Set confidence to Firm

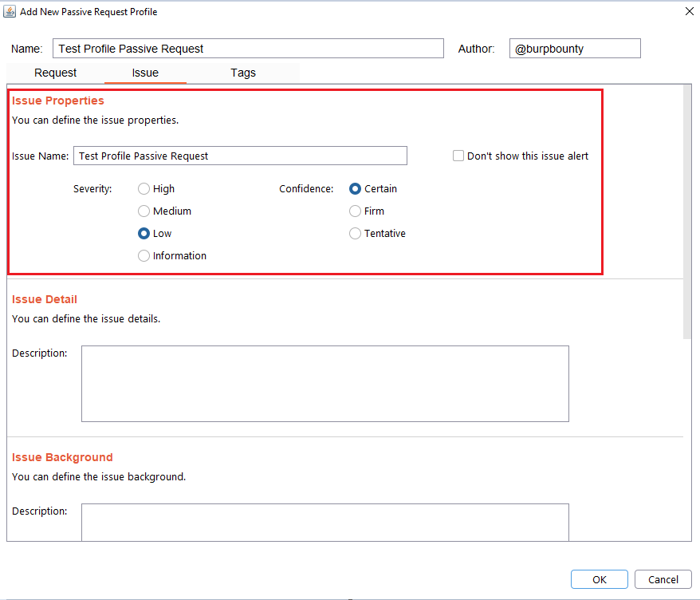[x=356, y=211]
